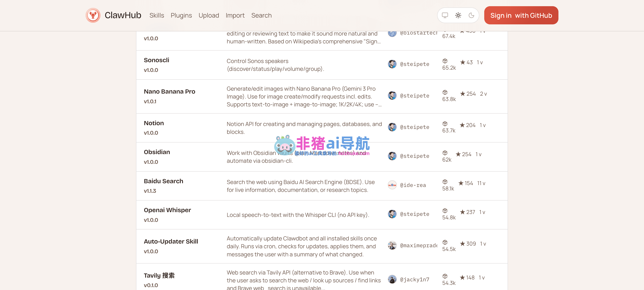Click the v1.0.1 version under Nano Banana Pro

point(150,102)
